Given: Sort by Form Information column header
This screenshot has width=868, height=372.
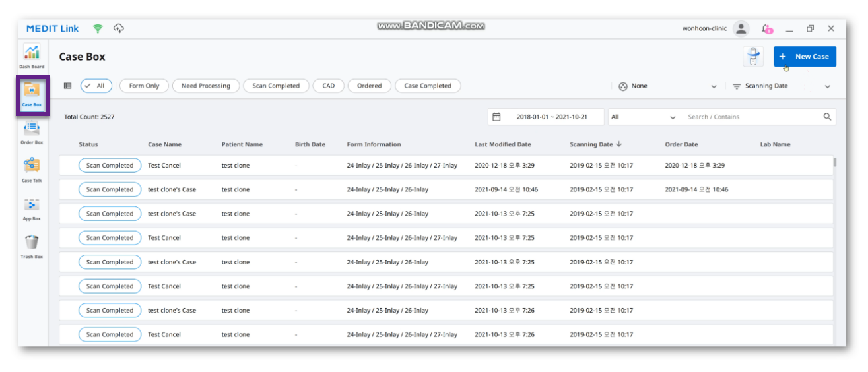Looking at the screenshot, I should coord(374,144).
